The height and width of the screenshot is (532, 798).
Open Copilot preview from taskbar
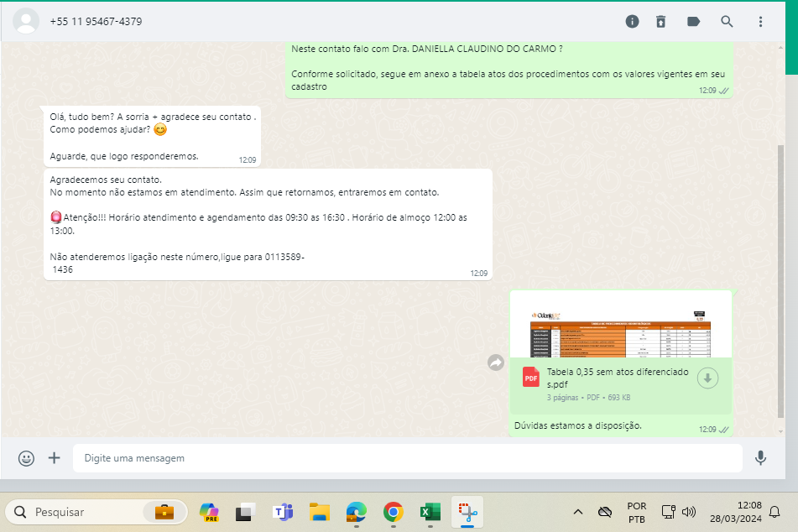pyautogui.click(x=209, y=512)
